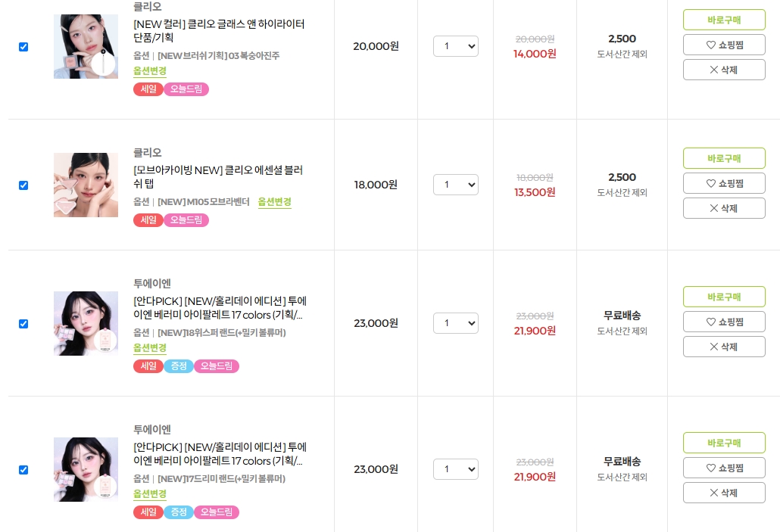The width and height of the screenshot is (780, 532).
Task: Buy 18위스퍼랜드 palette now with 바로구매
Action: click(724, 297)
